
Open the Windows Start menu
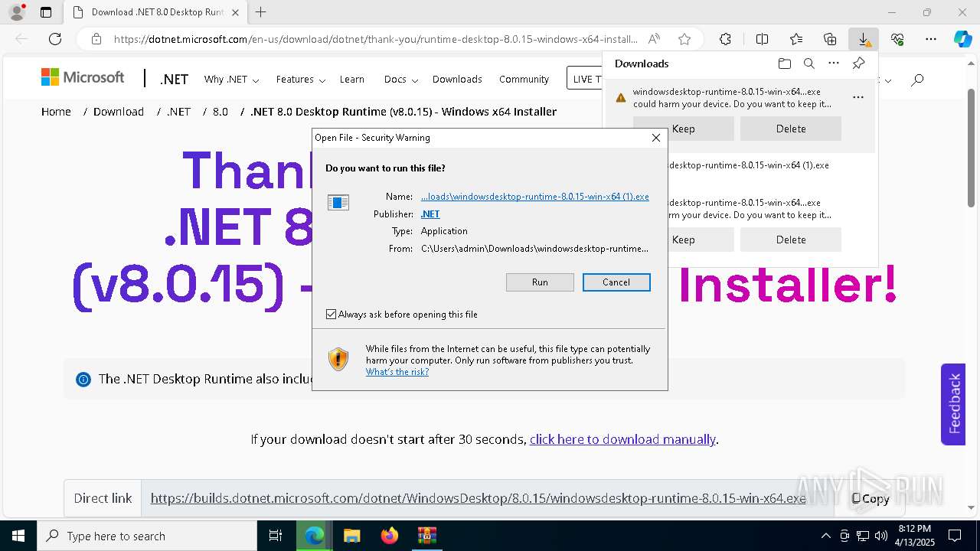click(x=18, y=536)
